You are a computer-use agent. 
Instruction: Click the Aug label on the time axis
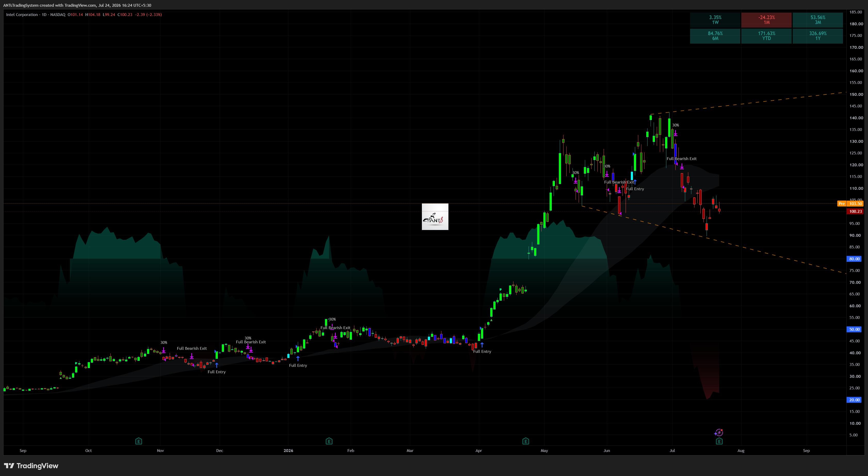point(741,450)
